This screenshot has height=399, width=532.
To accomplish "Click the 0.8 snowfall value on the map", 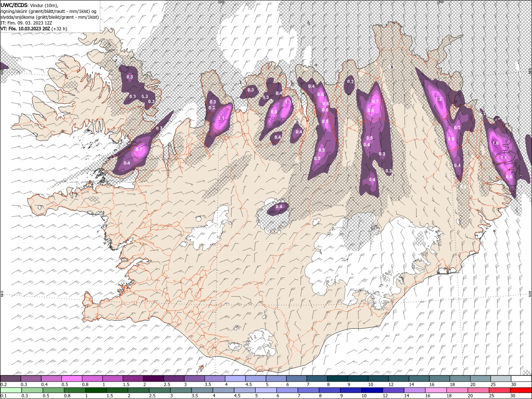I will click(274, 112).
